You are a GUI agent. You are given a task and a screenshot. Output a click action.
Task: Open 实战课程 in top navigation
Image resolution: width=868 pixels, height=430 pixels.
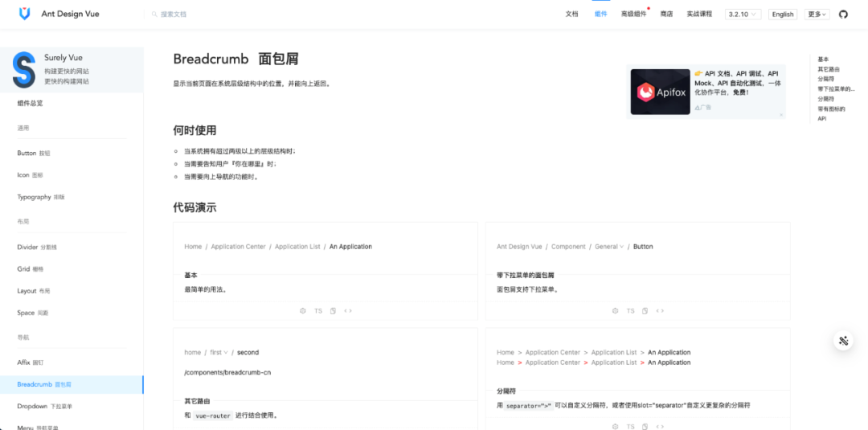pyautogui.click(x=699, y=14)
